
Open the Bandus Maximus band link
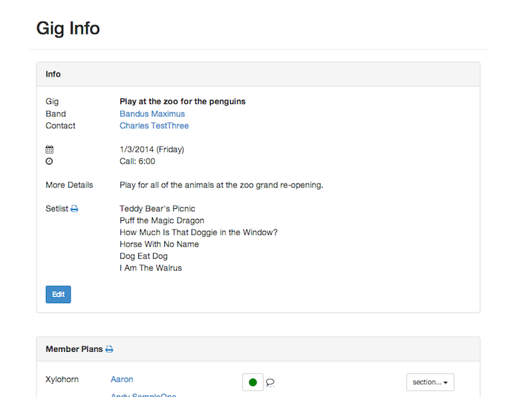pos(152,114)
